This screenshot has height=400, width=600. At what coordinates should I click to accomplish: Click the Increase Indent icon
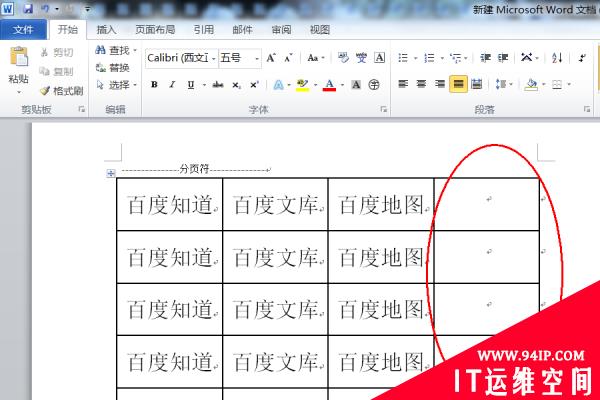(503, 58)
